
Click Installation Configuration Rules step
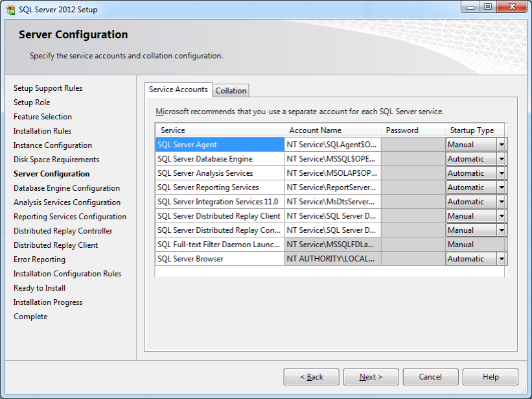click(x=67, y=274)
